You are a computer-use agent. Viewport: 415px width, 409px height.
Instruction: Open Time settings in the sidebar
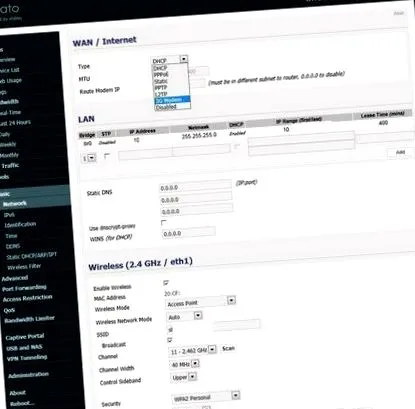point(11,236)
